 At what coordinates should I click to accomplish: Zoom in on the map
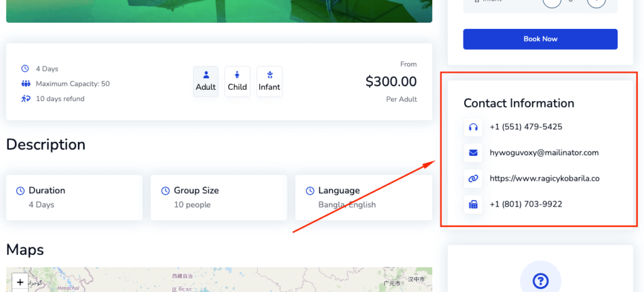point(19,282)
